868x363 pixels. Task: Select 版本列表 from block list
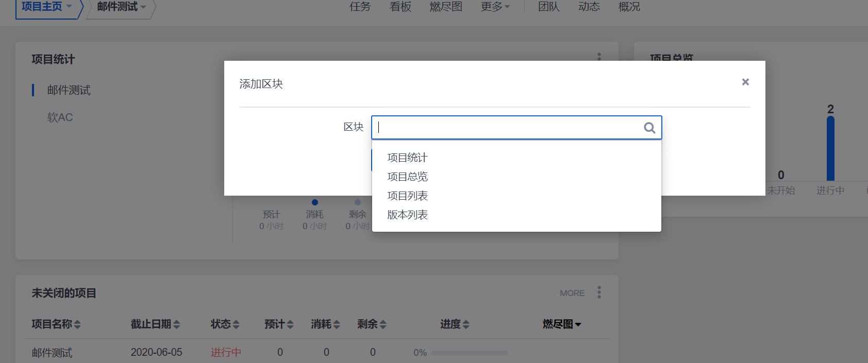point(407,215)
